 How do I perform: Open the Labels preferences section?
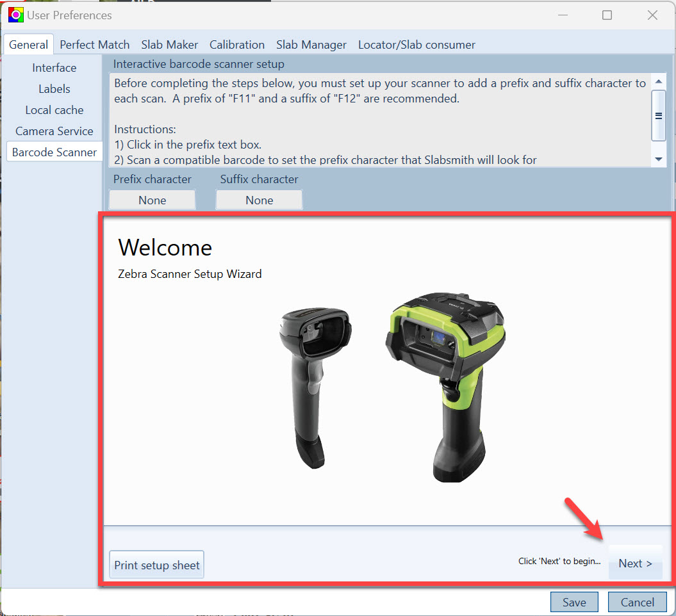54,88
